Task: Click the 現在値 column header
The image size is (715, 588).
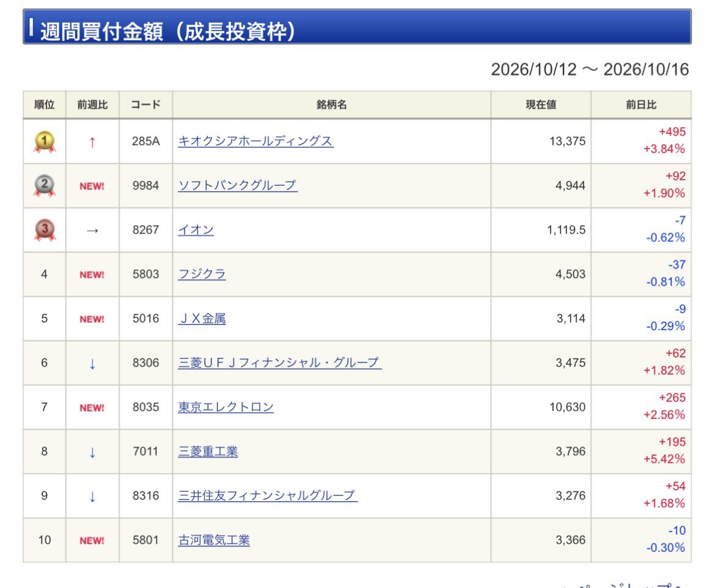Action: (541, 105)
